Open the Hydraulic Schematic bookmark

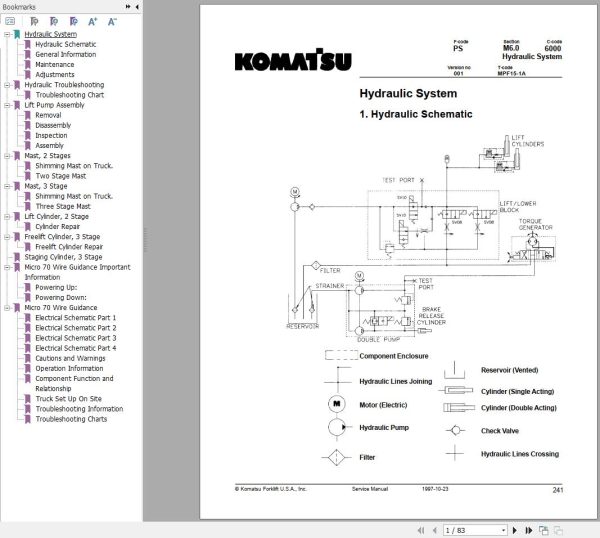(66, 44)
